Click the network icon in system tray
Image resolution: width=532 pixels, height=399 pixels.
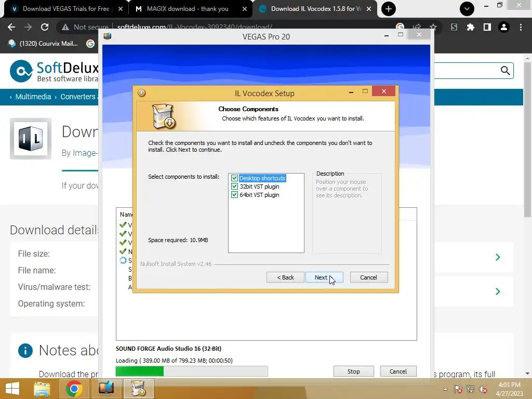point(471,389)
